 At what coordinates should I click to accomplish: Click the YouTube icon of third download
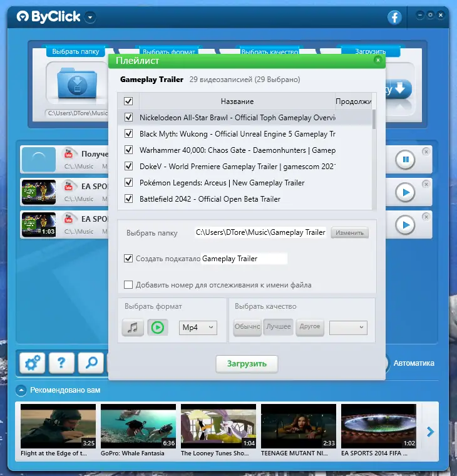click(x=69, y=218)
